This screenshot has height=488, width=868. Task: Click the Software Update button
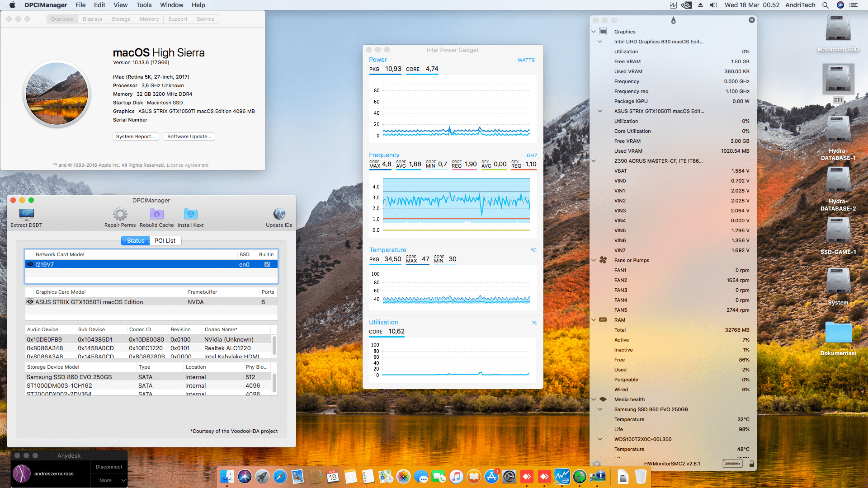click(189, 136)
